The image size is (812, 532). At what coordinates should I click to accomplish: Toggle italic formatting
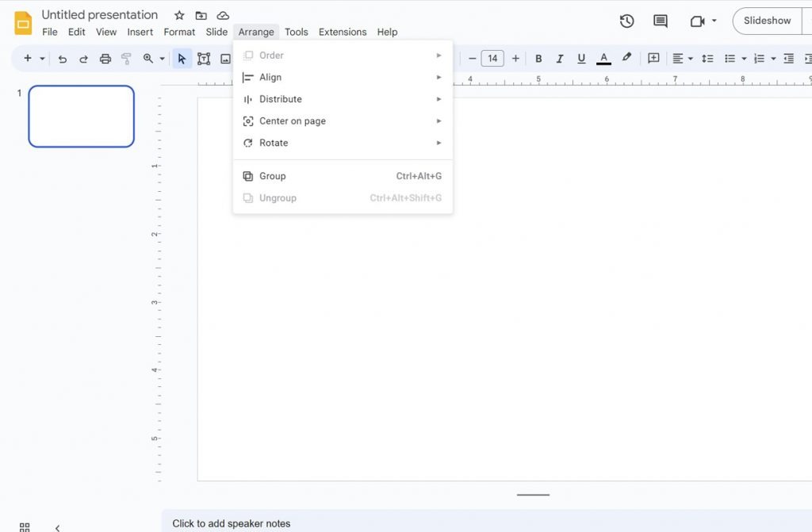tap(560, 58)
